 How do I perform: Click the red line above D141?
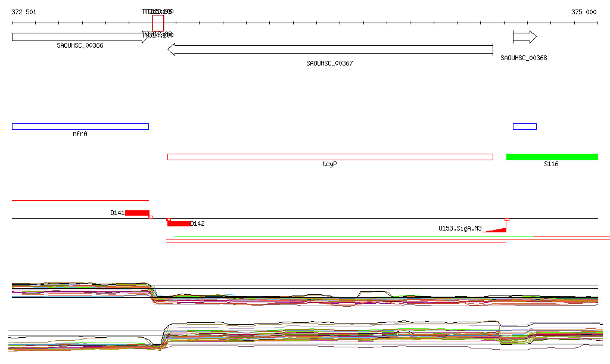80,200
